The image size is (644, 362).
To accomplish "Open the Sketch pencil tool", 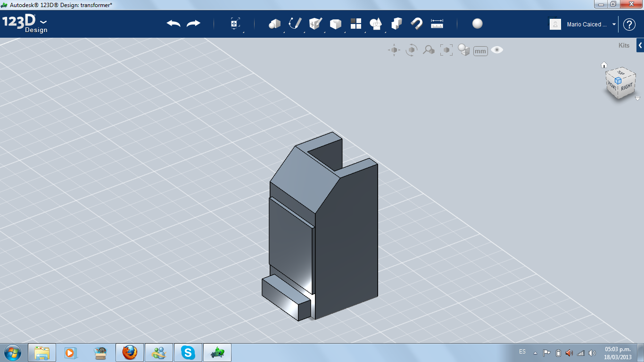I will coord(295,24).
